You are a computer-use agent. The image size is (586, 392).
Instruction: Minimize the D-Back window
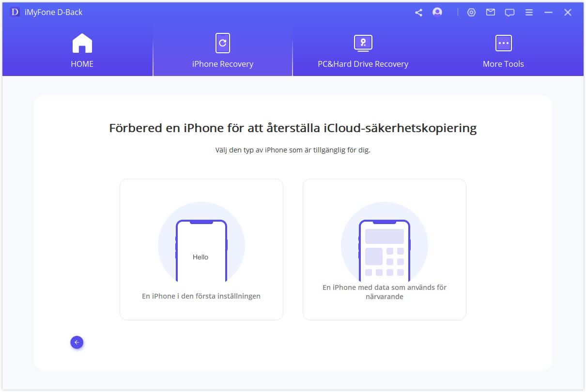[548, 13]
